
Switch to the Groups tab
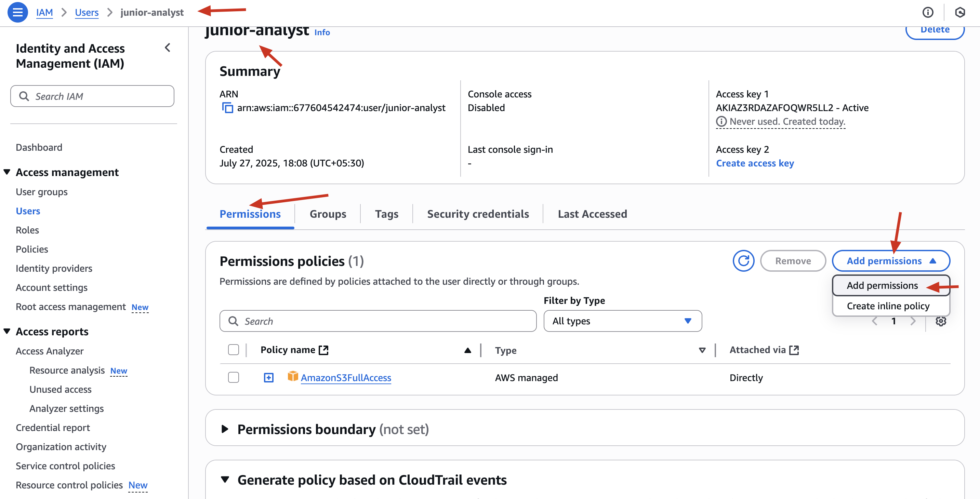pos(328,214)
